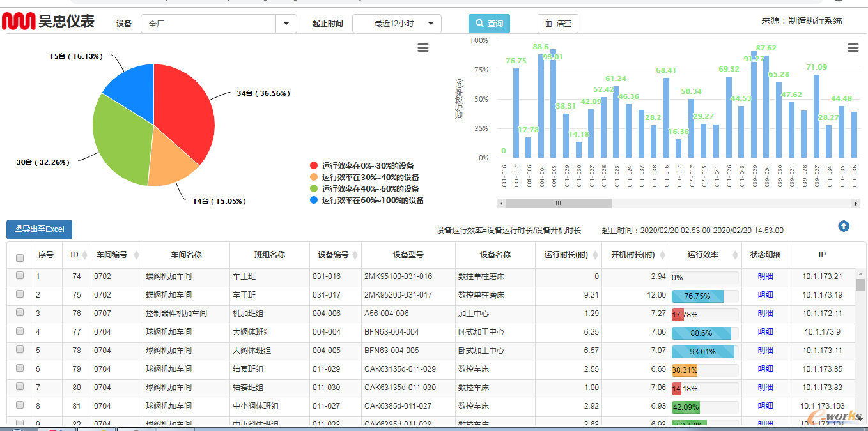Click the 设备 全厂 input field

point(208,24)
